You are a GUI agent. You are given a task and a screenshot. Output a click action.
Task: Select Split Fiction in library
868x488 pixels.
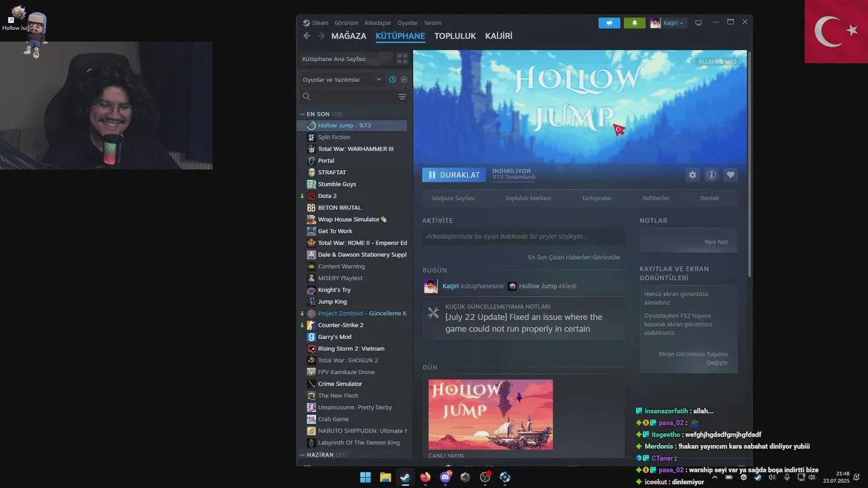[x=353, y=137]
